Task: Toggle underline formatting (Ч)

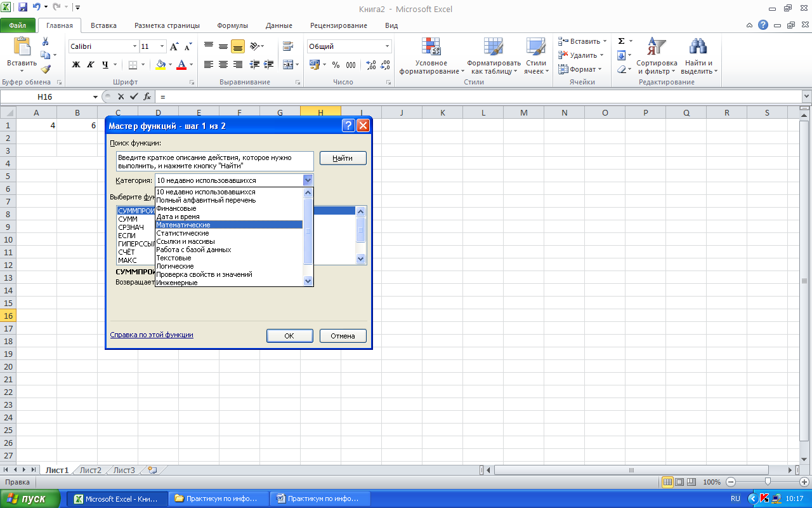Action: pyautogui.click(x=105, y=64)
